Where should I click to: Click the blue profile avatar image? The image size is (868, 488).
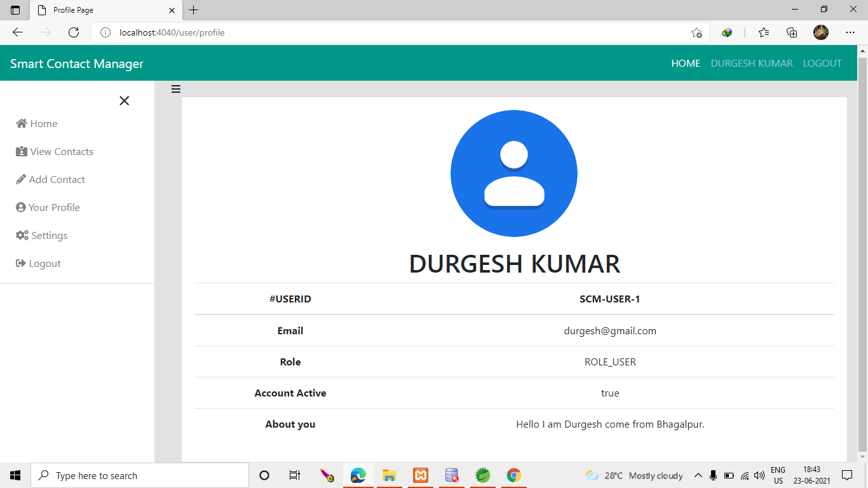point(514,173)
